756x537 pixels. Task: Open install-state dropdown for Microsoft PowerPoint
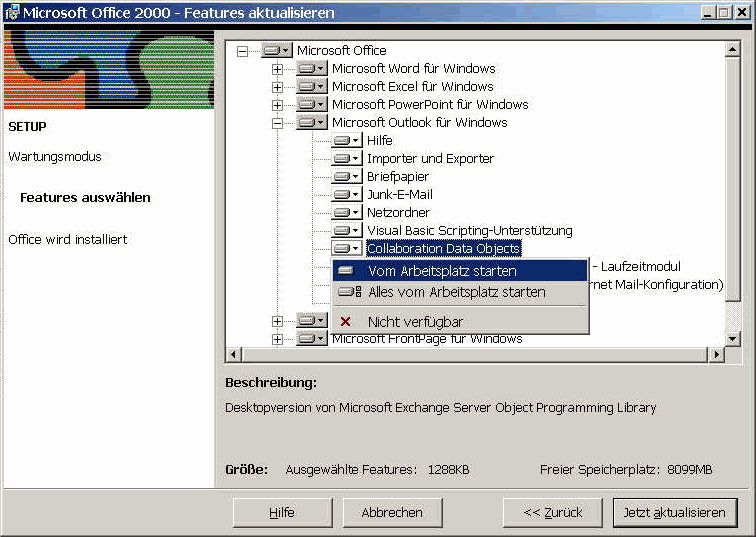[x=312, y=105]
